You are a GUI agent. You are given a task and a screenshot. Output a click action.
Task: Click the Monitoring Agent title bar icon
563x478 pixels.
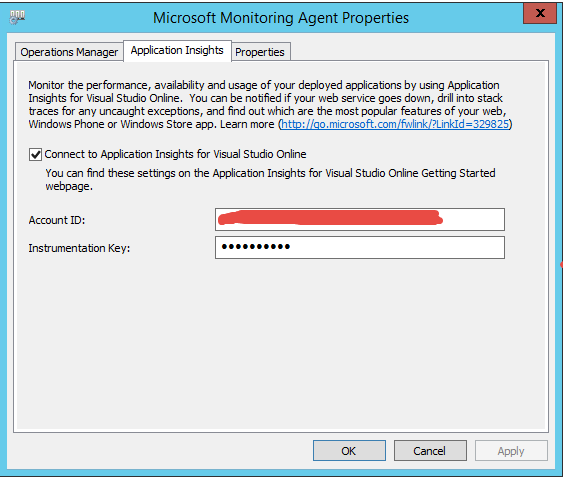point(17,17)
